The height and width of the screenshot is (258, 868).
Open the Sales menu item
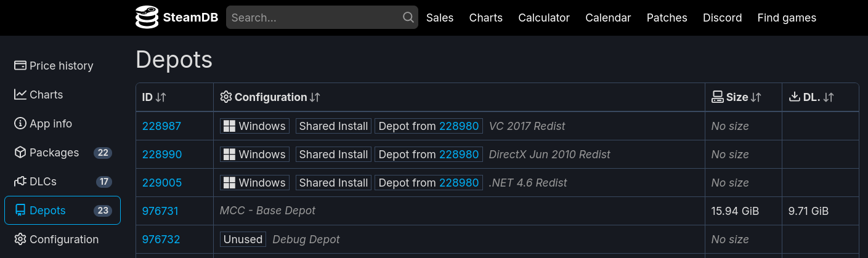440,18
